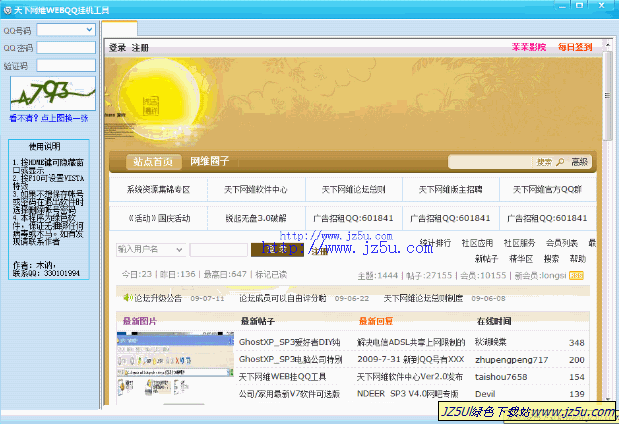The width and height of the screenshot is (619, 424).
Task: Click the announcement speaker icon
Action: point(128,298)
